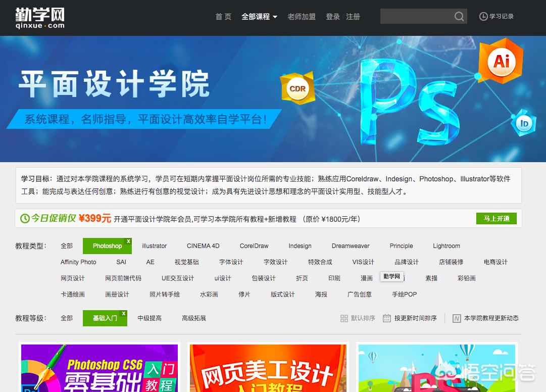Click 注册 in the header
546x392 pixels.
[x=353, y=17]
